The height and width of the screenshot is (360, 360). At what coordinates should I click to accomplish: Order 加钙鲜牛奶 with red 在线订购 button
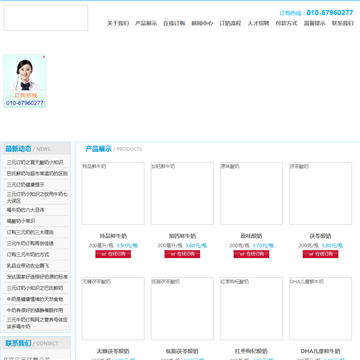coord(182,254)
